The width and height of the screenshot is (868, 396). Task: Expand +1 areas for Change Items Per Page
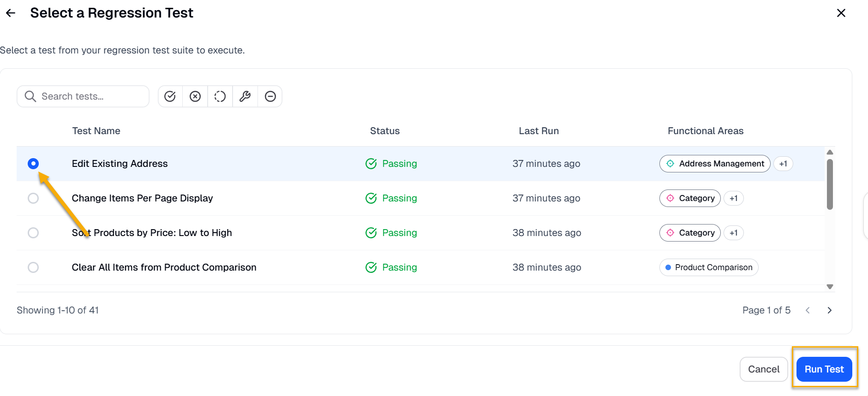pyautogui.click(x=733, y=198)
